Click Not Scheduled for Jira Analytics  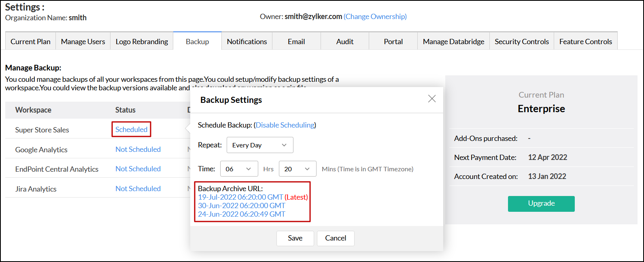click(138, 189)
